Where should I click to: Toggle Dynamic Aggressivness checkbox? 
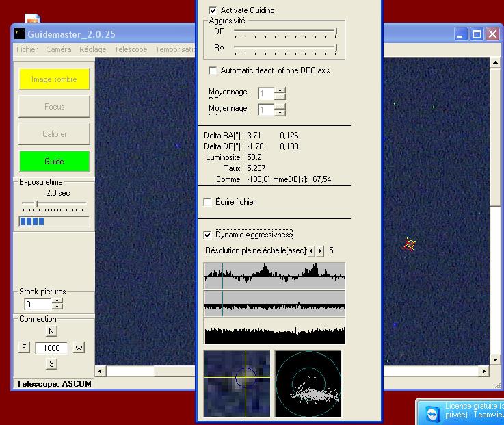[207, 235]
